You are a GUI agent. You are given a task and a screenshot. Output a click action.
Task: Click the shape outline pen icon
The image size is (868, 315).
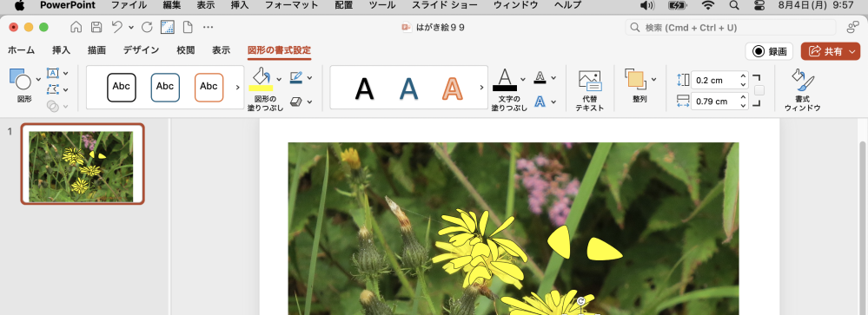296,77
